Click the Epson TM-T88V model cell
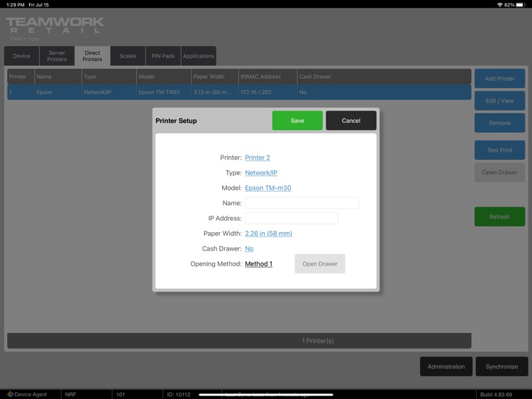The height and width of the screenshot is (399, 532). click(164, 92)
